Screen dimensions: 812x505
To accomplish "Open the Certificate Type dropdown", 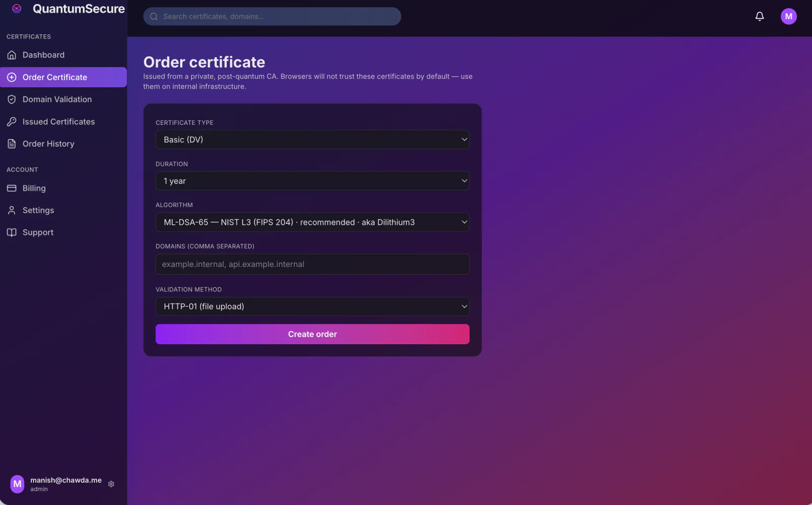I will tap(312, 140).
